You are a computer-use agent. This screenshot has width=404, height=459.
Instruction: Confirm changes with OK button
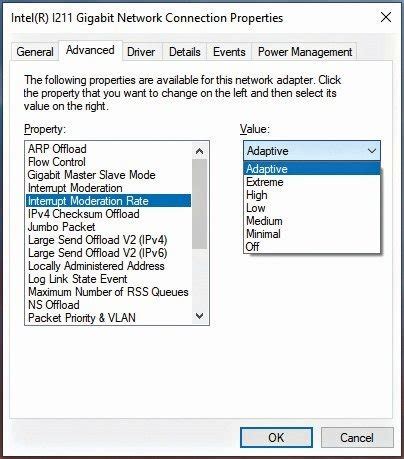tap(276, 437)
